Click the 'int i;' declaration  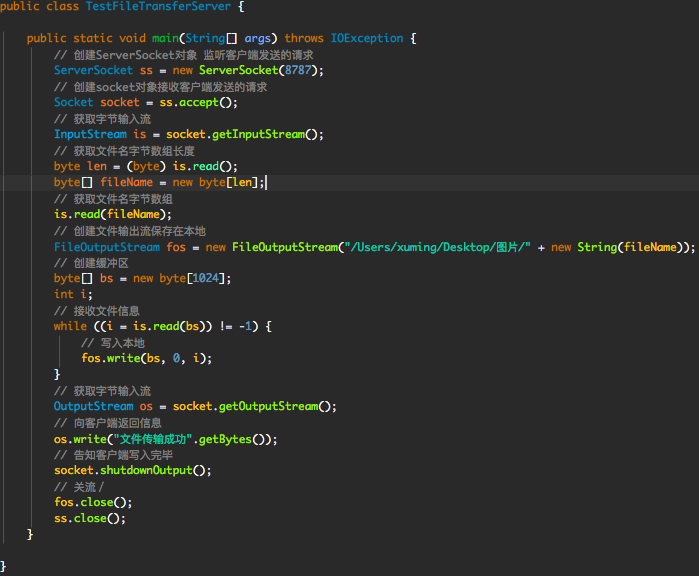tap(73, 295)
